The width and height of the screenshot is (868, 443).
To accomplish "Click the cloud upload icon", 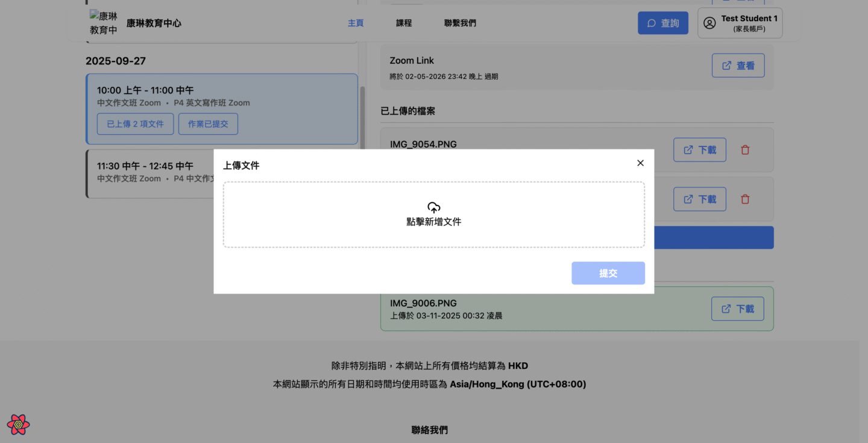I will (433, 207).
